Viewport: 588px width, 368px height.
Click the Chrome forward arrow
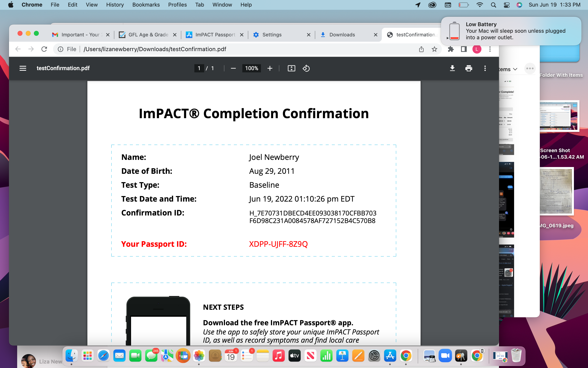[x=31, y=49]
